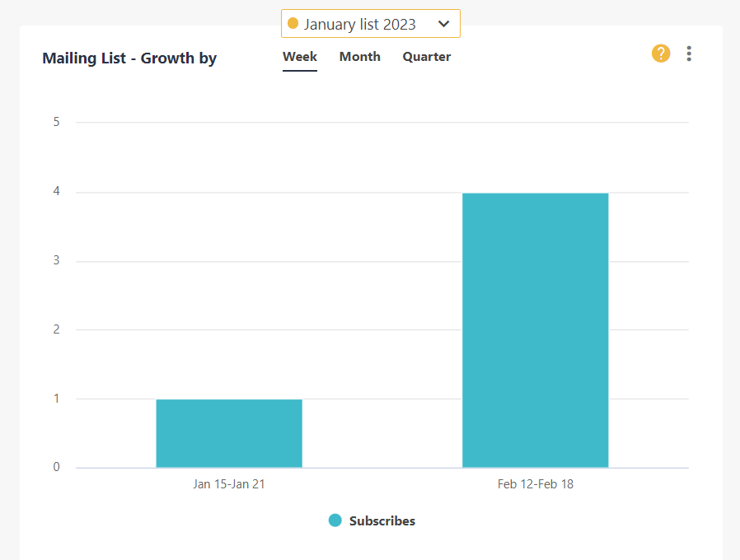Switch to the Month tab
This screenshot has width=740, height=560.
pyautogui.click(x=359, y=56)
